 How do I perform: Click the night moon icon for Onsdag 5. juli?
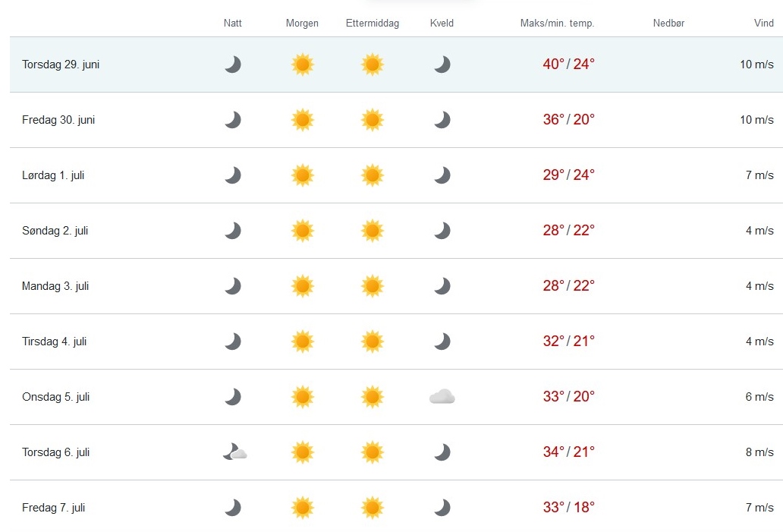click(x=233, y=397)
